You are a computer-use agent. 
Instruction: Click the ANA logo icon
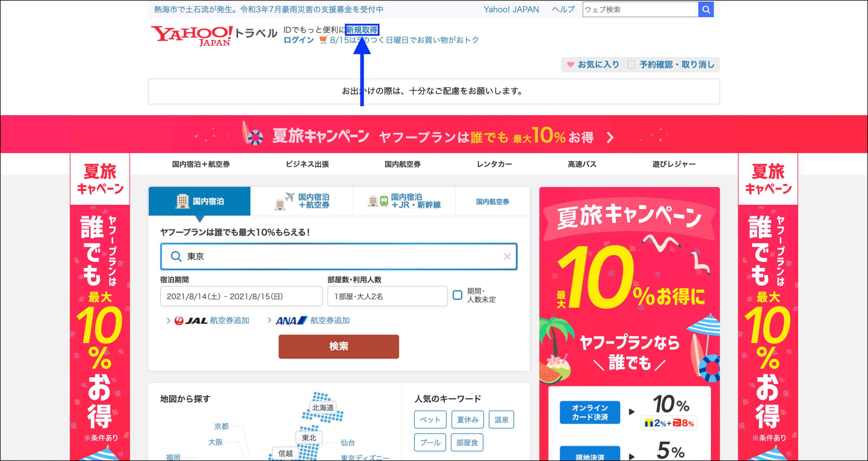pos(291,320)
